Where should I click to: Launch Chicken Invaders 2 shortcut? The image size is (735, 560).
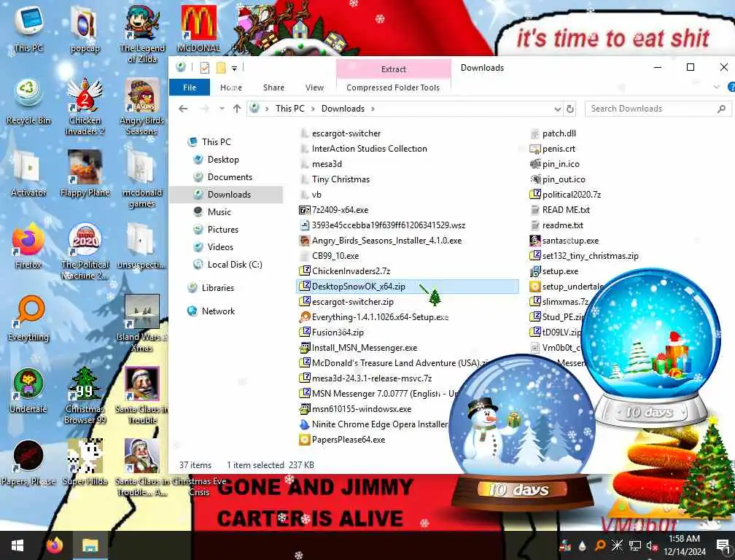pos(85,106)
